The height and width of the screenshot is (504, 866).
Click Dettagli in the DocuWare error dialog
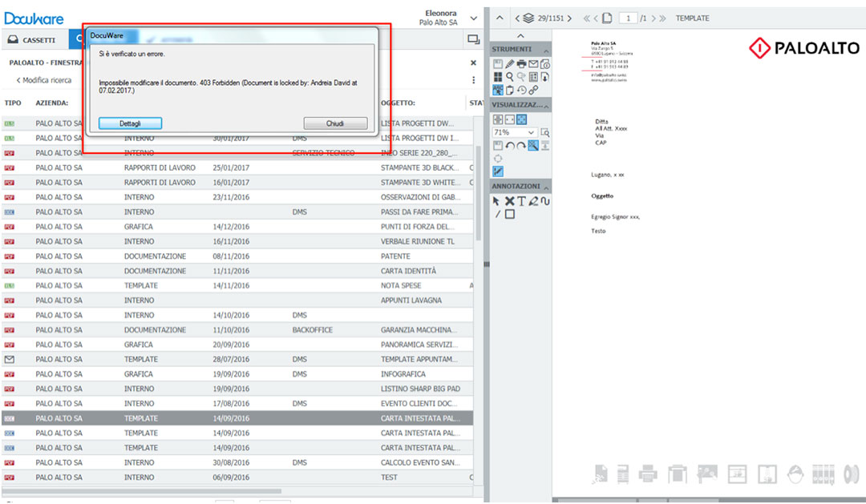click(x=131, y=123)
